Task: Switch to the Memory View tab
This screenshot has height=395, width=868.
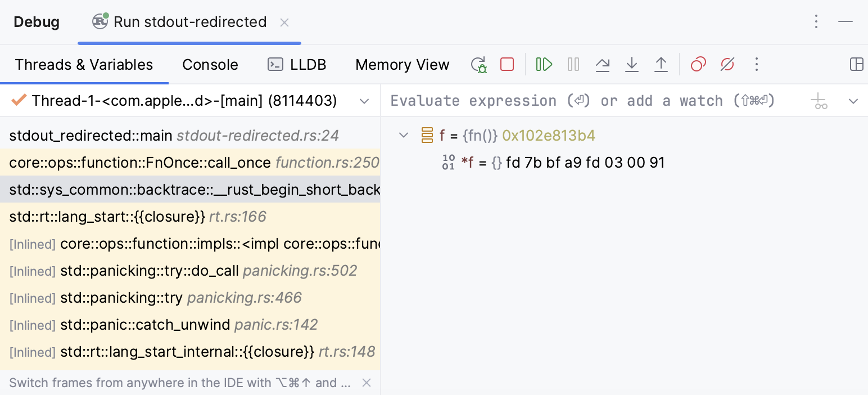Action: coord(402,64)
